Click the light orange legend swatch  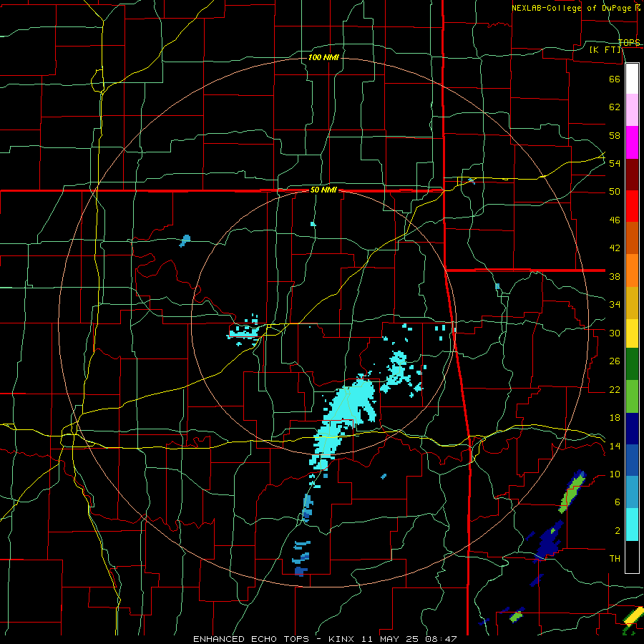click(632, 270)
